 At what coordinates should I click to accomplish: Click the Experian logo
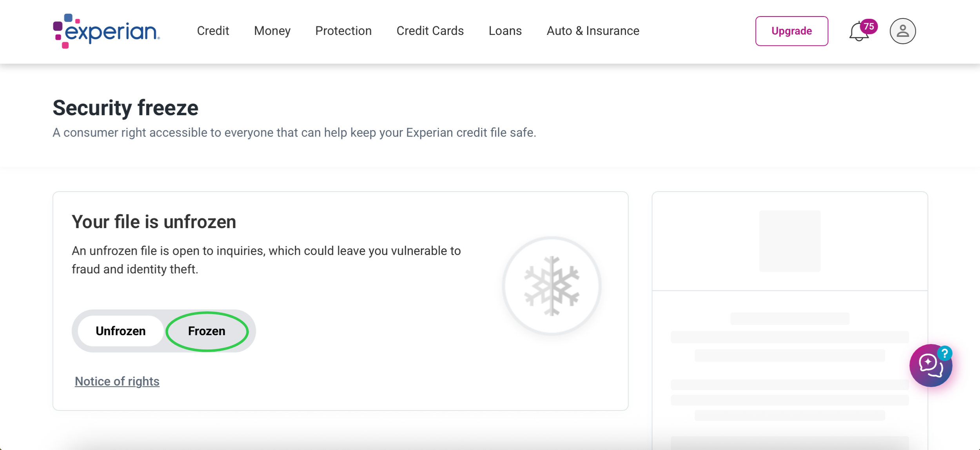tap(105, 31)
